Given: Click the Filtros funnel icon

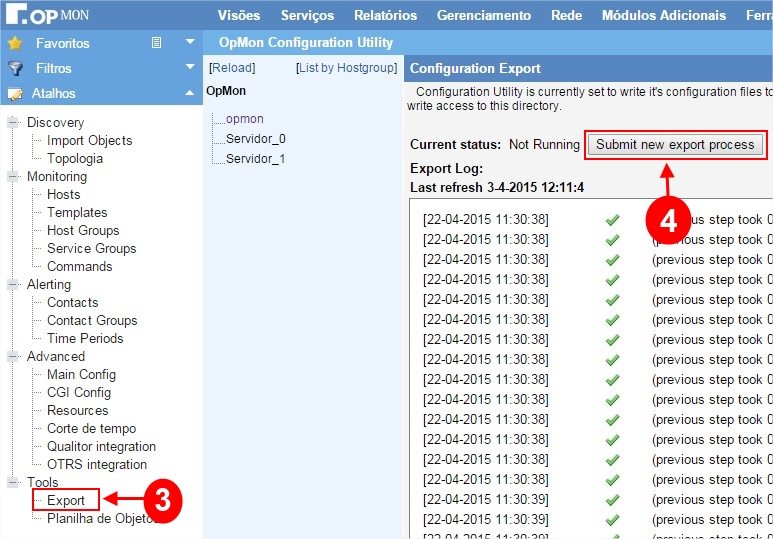Looking at the screenshot, I should (15, 68).
